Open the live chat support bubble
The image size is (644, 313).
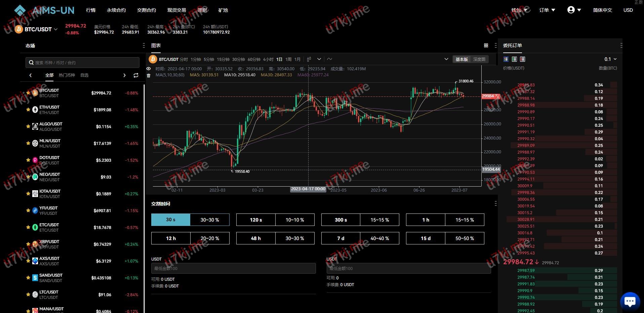[630, 301]
